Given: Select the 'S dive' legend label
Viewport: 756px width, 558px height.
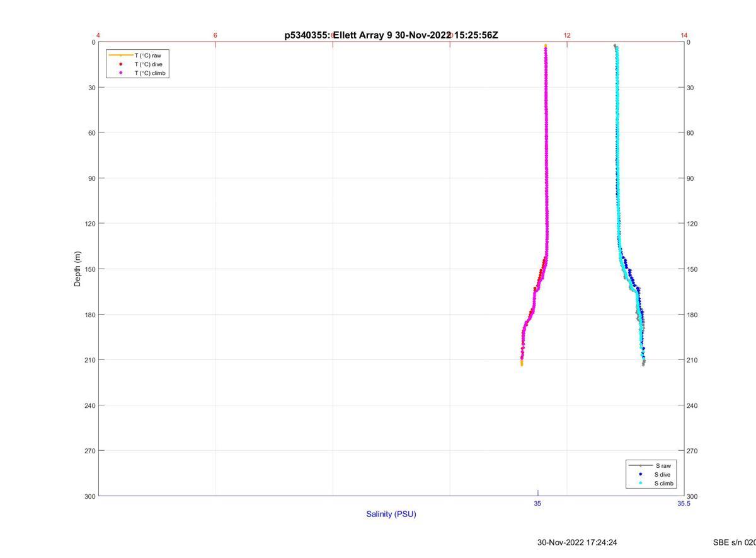Looking at the screenshot, I should (662, 474).
